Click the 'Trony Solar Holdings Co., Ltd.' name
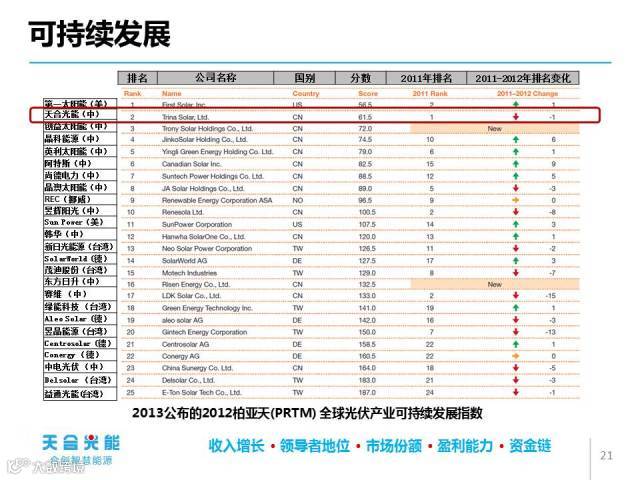This screenshot has height=480, width=640. tap(207, 129)
